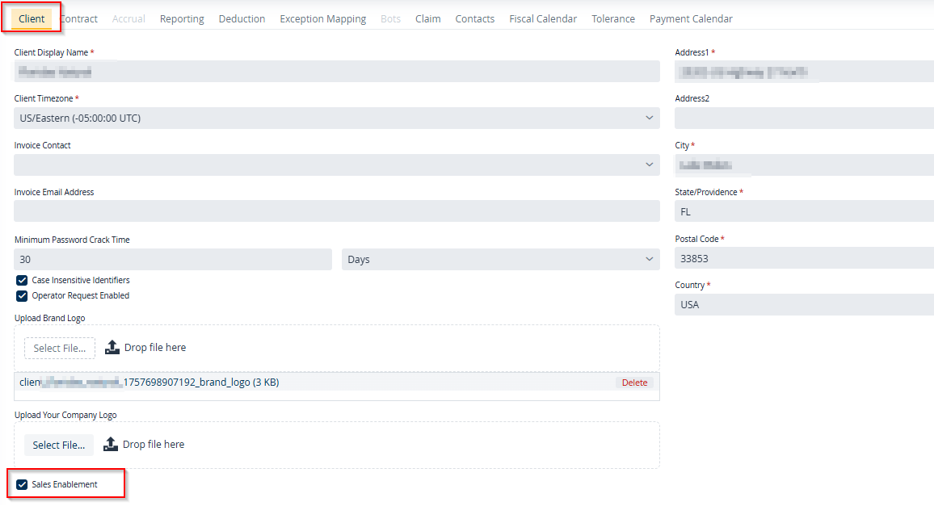Open the Days unit dropdown
The height and width of the screenshot is (505, 939).
[x=500, y=260]
